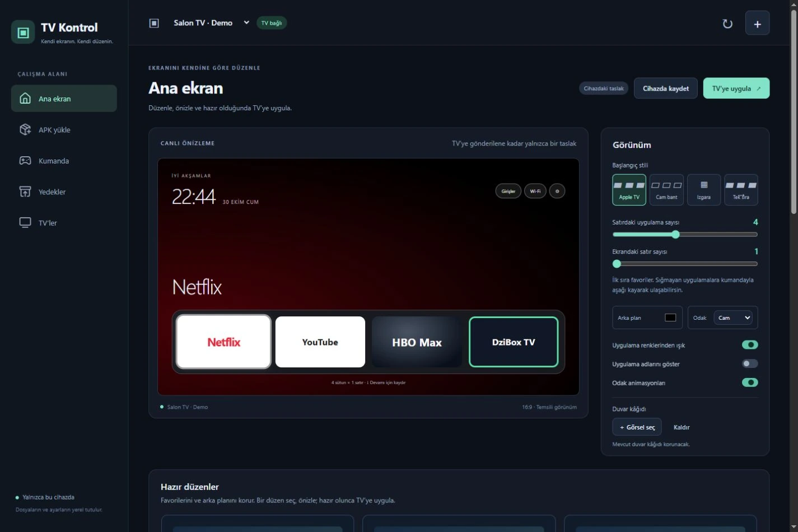
Task: Click the Cihazdaki taslak badge
Action: pyautogui.click(x=604, y=88)
